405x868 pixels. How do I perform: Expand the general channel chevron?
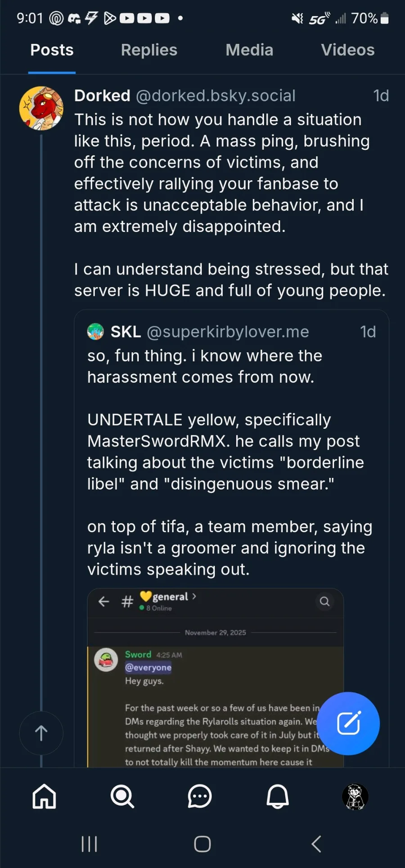pyautogui.click(x=194, y=596)
